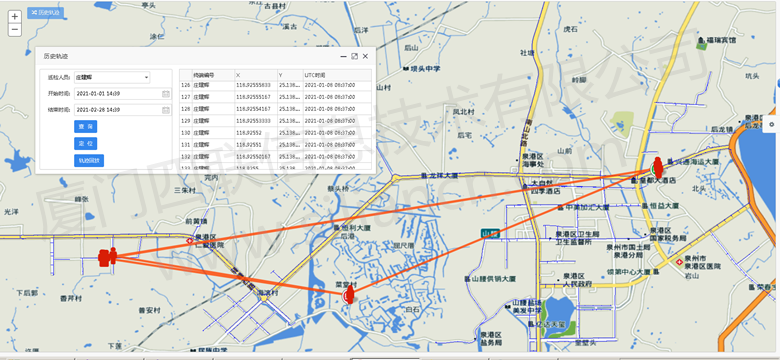Click the 坝头中学 school icon

click(x=406, y=68)
